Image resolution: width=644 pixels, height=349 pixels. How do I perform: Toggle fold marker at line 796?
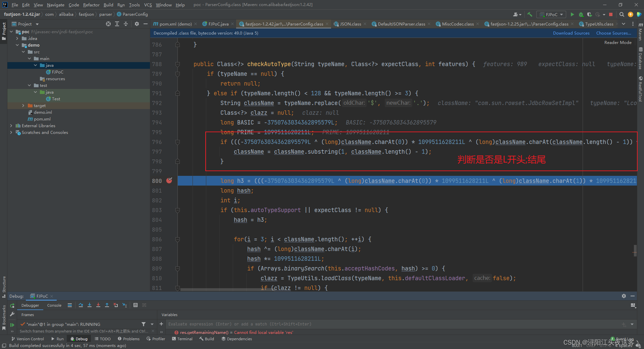point(177,142)
